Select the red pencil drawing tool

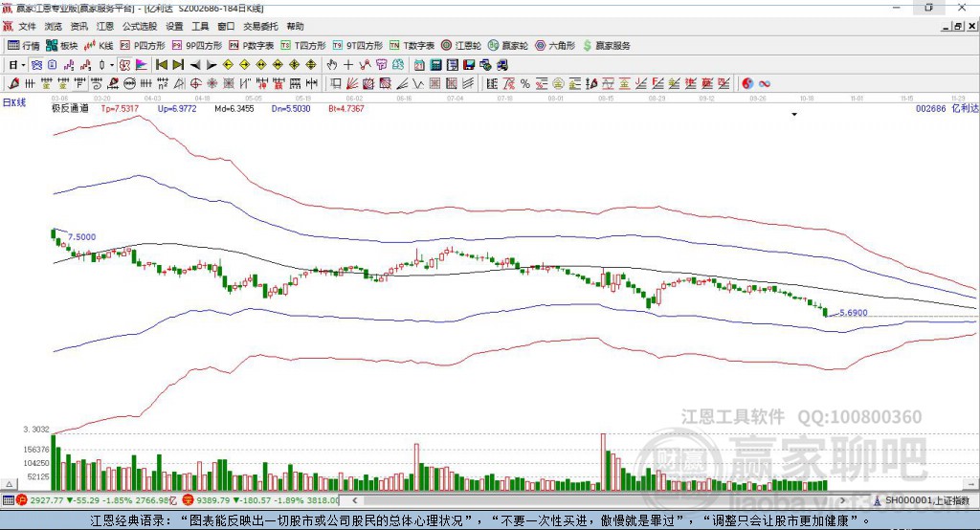click(x=13, y=84)
